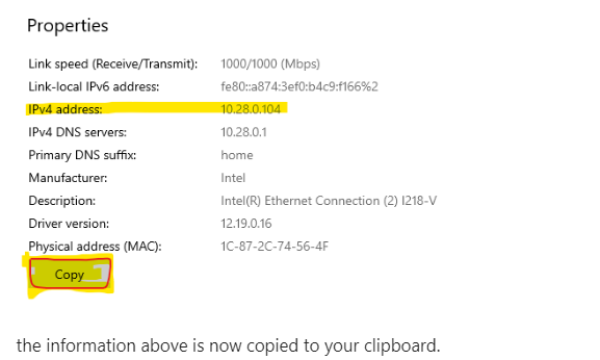This screenshot has width=600, height=360.
Task: Select the MAC address 1C-87-2C-74-56-4F
Action: click(x=274, y=246)
